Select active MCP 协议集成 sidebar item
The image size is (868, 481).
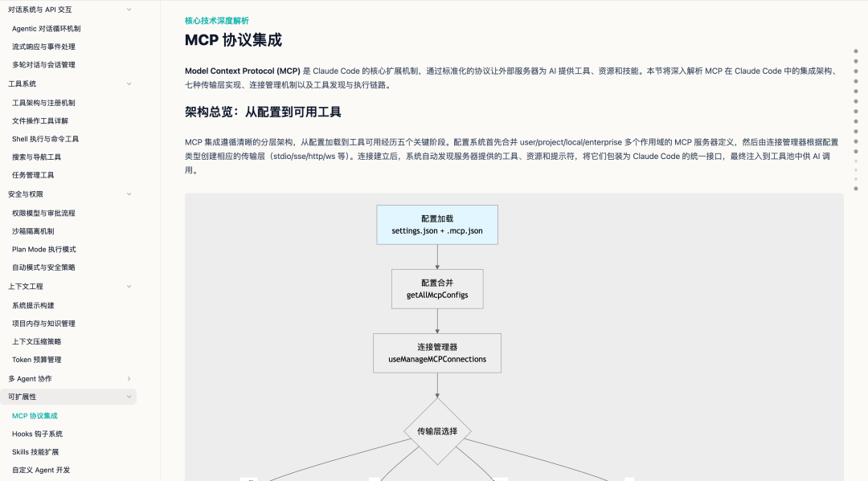[35, 416]
